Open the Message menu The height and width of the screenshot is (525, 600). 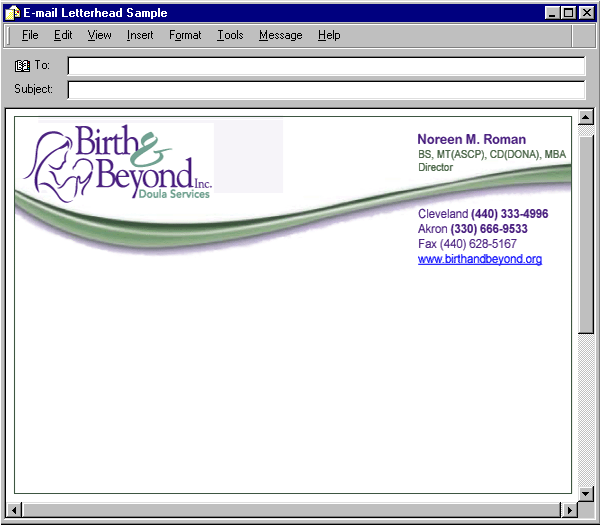280,35
